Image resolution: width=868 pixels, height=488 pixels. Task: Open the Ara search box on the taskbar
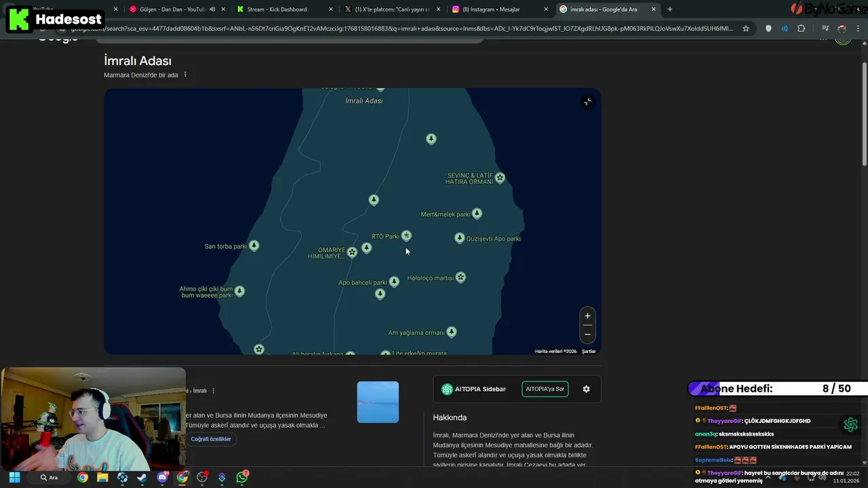[49, 477]
